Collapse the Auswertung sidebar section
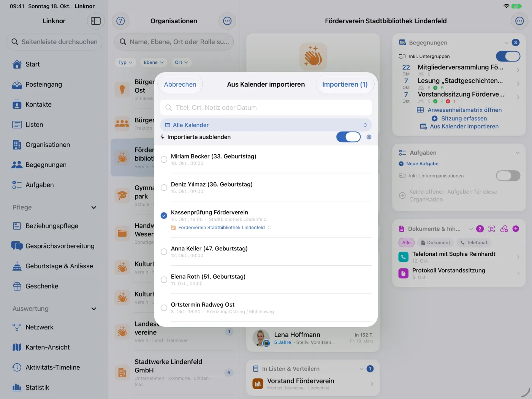 pos(94,309)
